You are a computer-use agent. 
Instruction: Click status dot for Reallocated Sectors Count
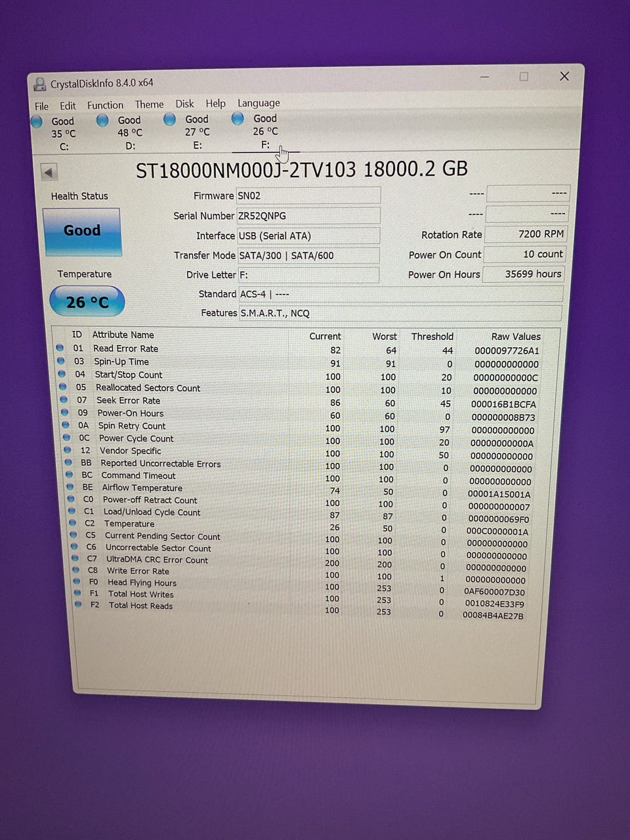click(x=63, y=387)
